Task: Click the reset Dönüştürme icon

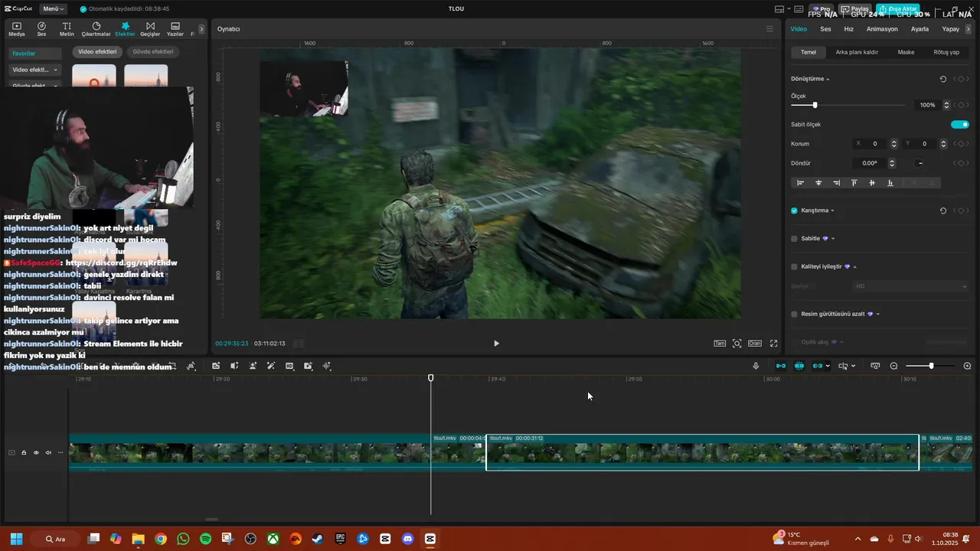Action: click(942, 79)
